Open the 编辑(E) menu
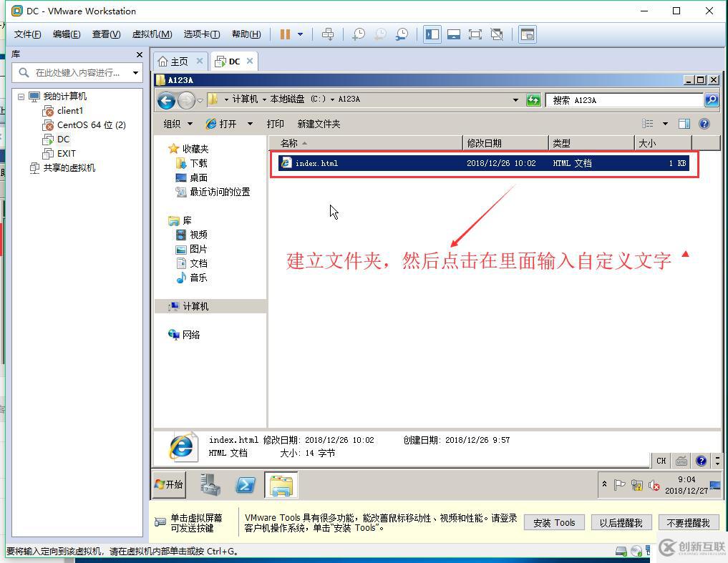Screen dimensions: 728x563 [67, 34]
